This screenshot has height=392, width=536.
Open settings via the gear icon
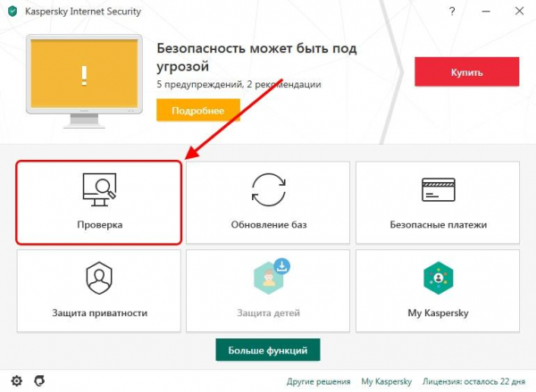[x=16, y=380]
